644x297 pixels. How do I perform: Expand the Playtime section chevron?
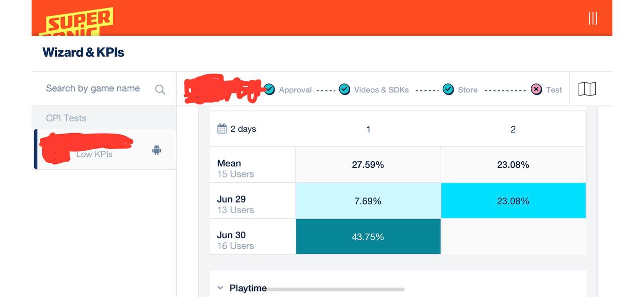pos(220,288)
